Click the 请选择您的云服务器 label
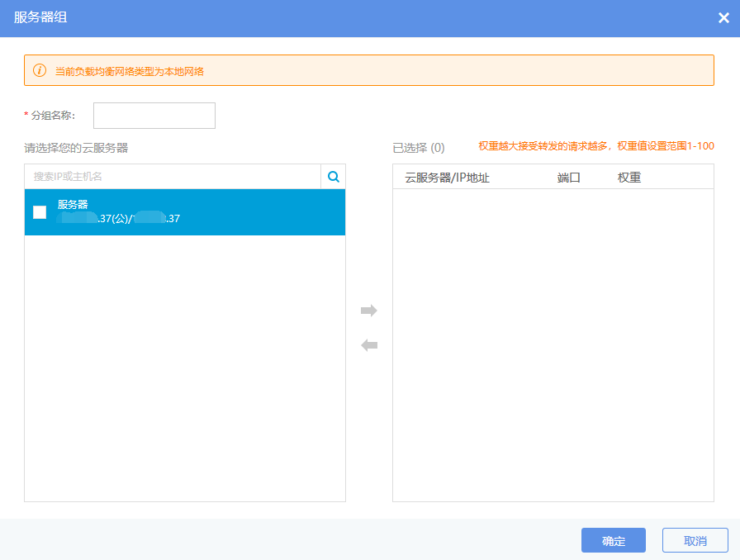The width and height of the screenshot is (740, 560). 76,148
